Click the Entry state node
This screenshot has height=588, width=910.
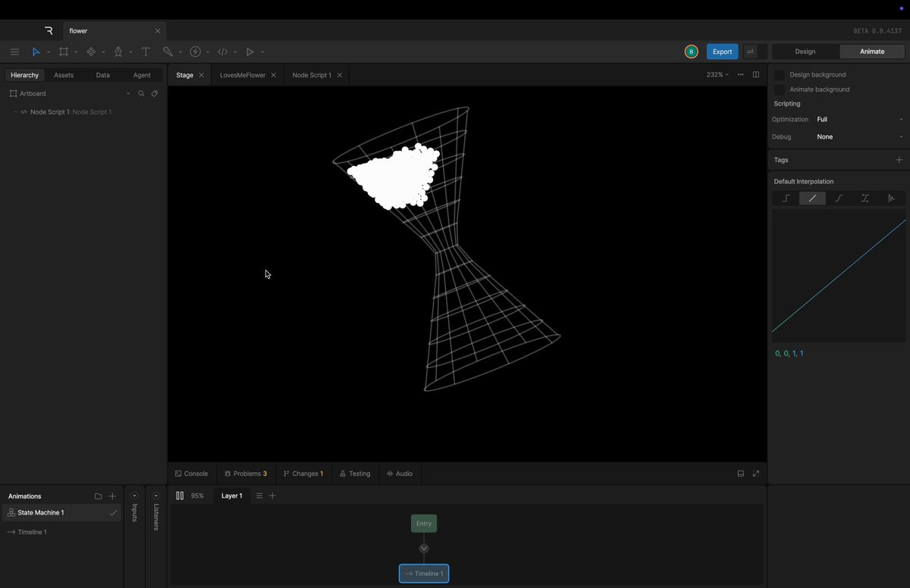click(x=424, y=524)
